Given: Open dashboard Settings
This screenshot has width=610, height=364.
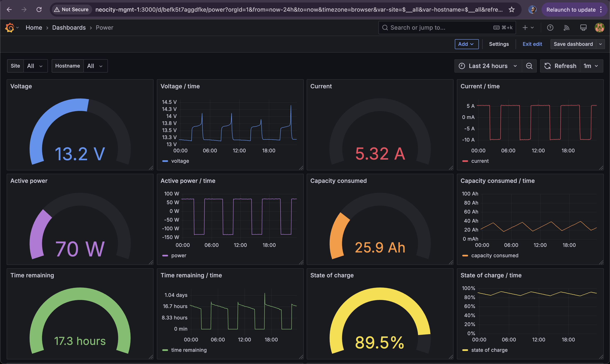Looking at the screenshot, I should tap(499, 44).
